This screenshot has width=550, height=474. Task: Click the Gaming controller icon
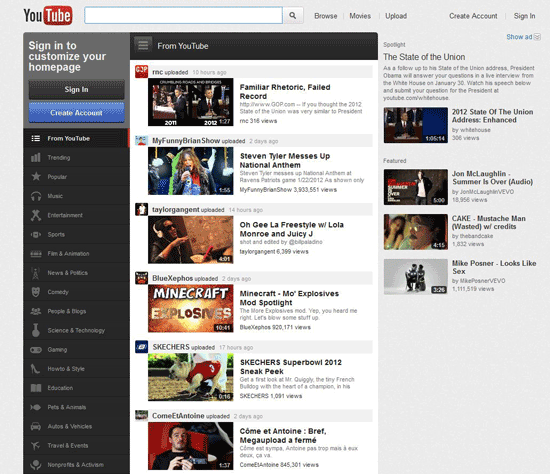(36, 349)
